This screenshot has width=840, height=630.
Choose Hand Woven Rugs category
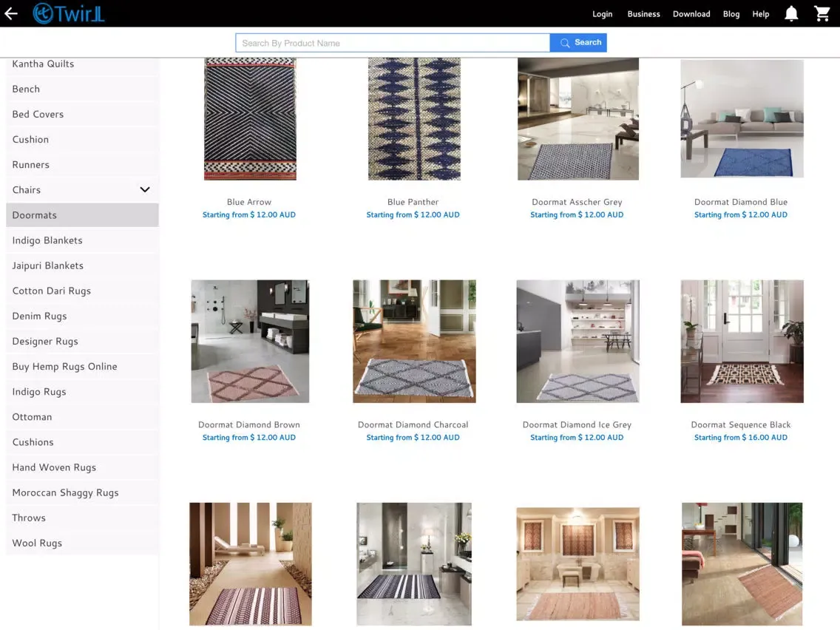point(83,467)
